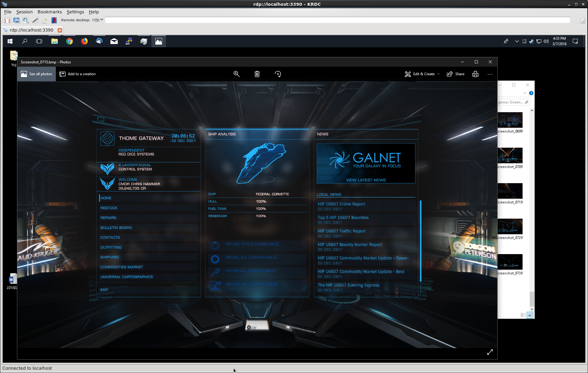The width and height of the screenshot is (588, 373).
Task: Open Task View on the taskbar
Action: tap(39, 41)
